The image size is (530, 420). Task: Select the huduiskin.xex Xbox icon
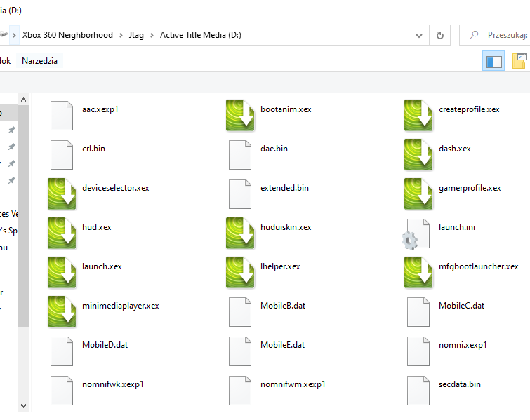(240, 233)
